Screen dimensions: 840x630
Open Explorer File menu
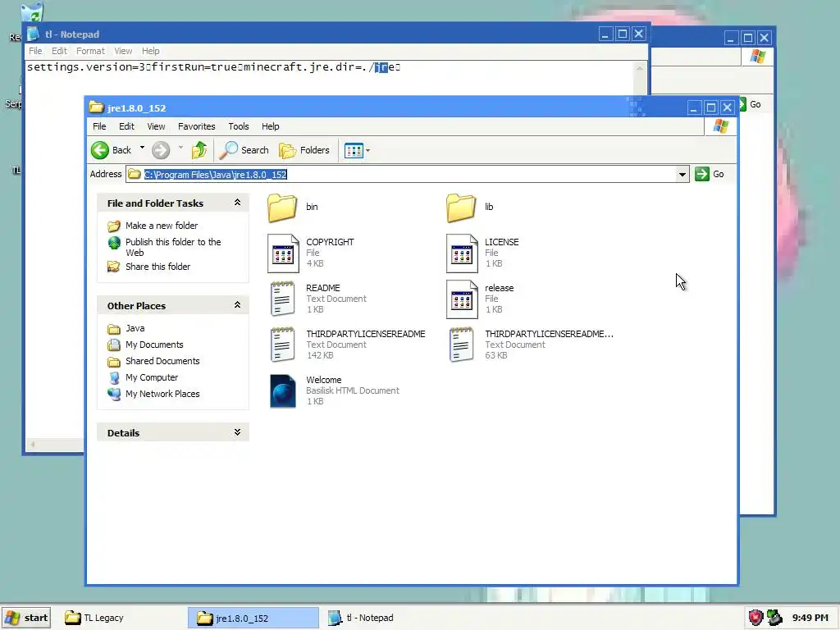pos(99,126)
